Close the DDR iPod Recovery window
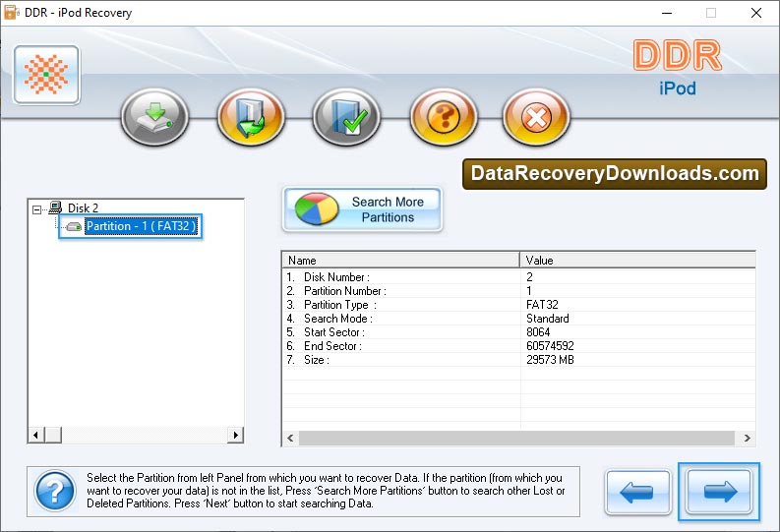This screenshot has width=780, height=532. tap(756, 13)
